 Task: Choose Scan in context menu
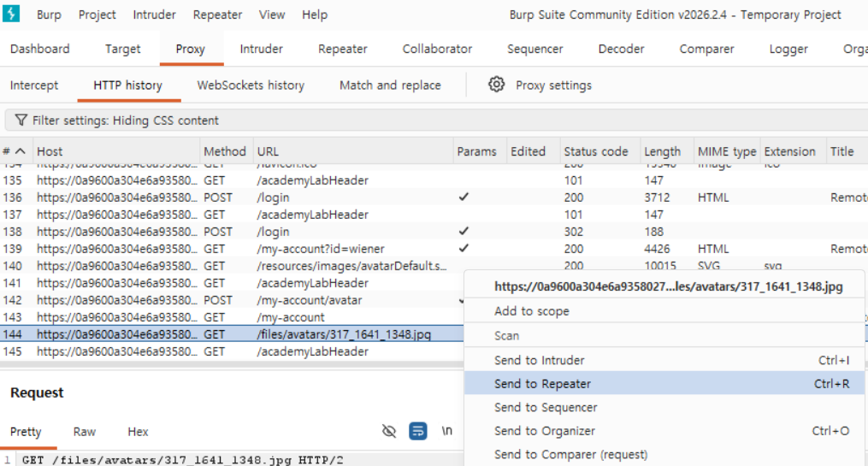click(664, 335)
